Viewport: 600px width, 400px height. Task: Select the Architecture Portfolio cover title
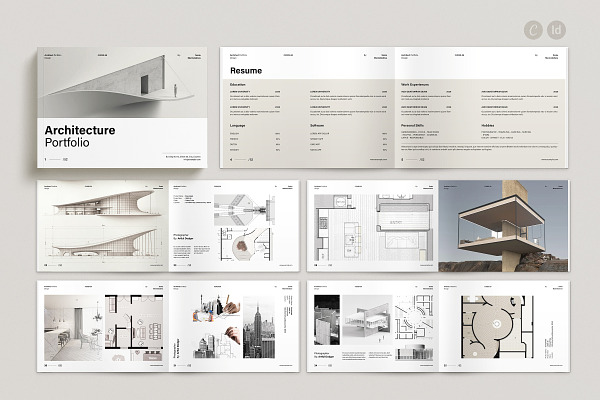pyautogui.click(x=79, y=137)
